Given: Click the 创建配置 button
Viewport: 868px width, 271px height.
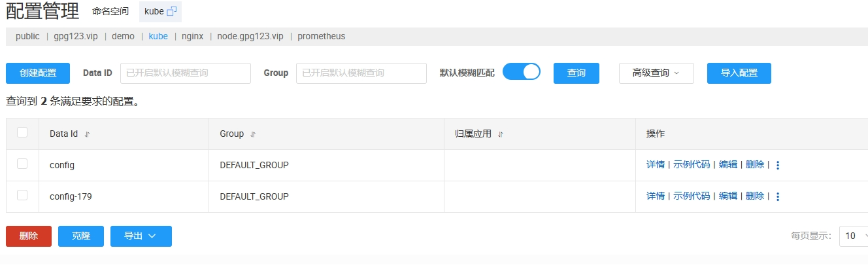Looking at the screenshot, I should (x=38, y=73).
